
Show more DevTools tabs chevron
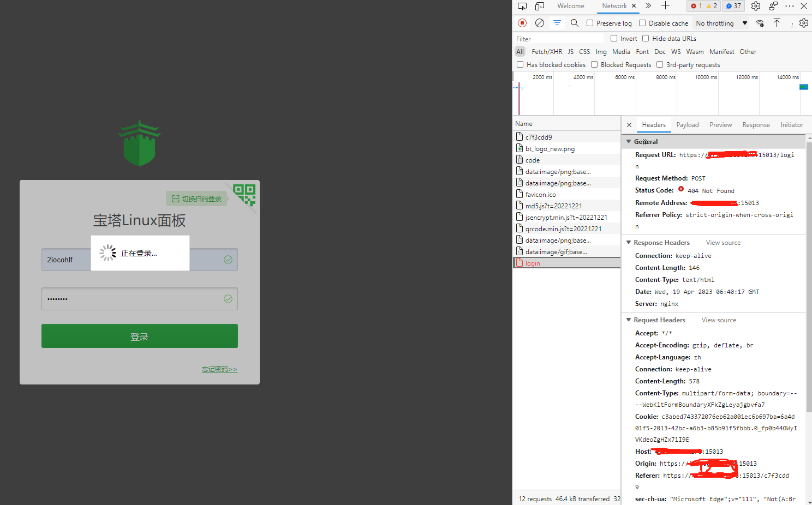click(648, 6)
